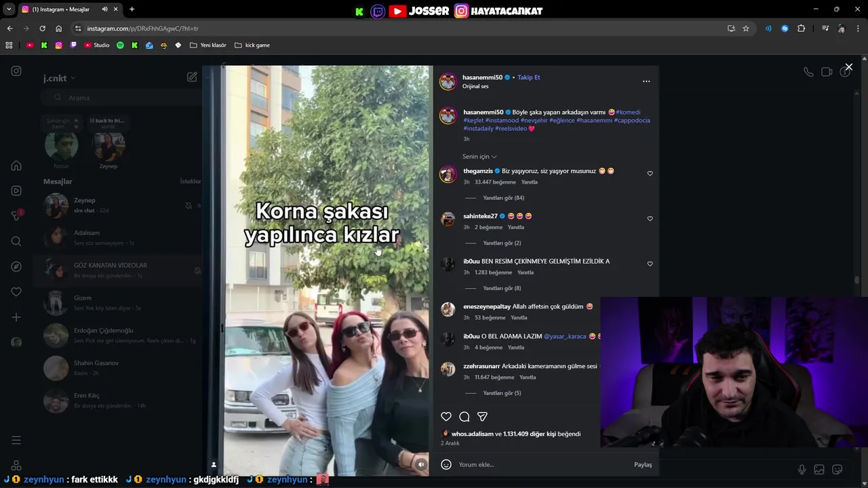
Task: Click the 'Paylaş' post comment button
Action: coord(643,465)
